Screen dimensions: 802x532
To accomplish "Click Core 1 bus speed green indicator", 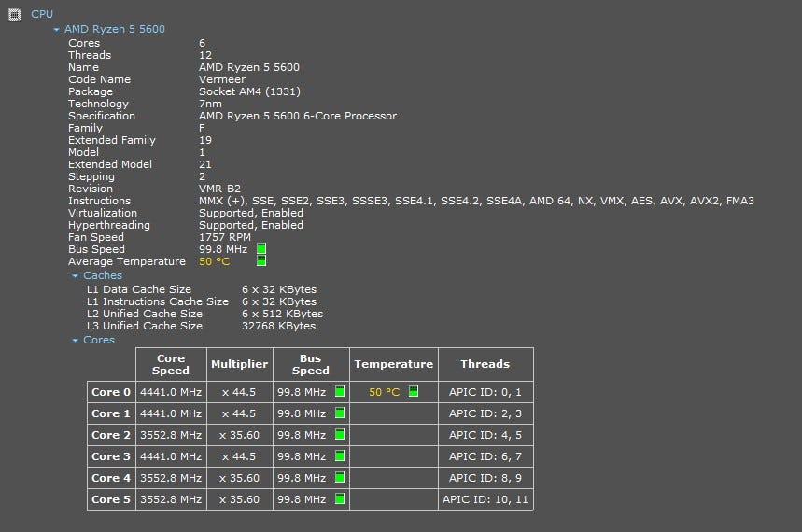I will pyautogui.click(x=340, y=413).
